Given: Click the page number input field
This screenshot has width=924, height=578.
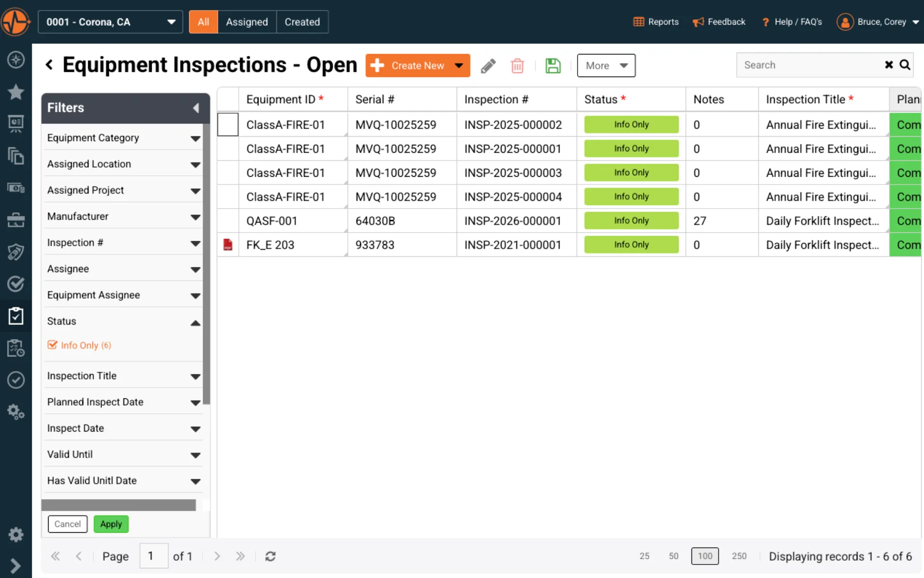Looking at the screenshot, I should coord(154,556).
